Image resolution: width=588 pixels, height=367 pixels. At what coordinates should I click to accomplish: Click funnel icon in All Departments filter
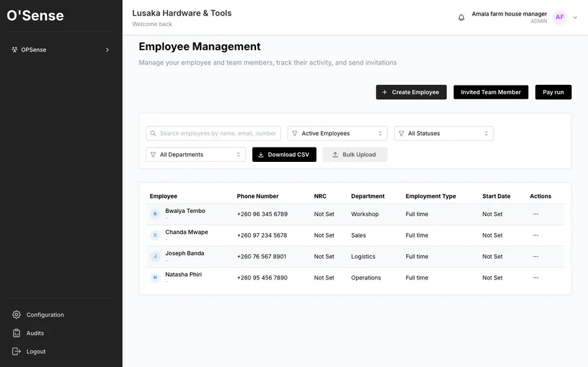[x=153, y=155]
